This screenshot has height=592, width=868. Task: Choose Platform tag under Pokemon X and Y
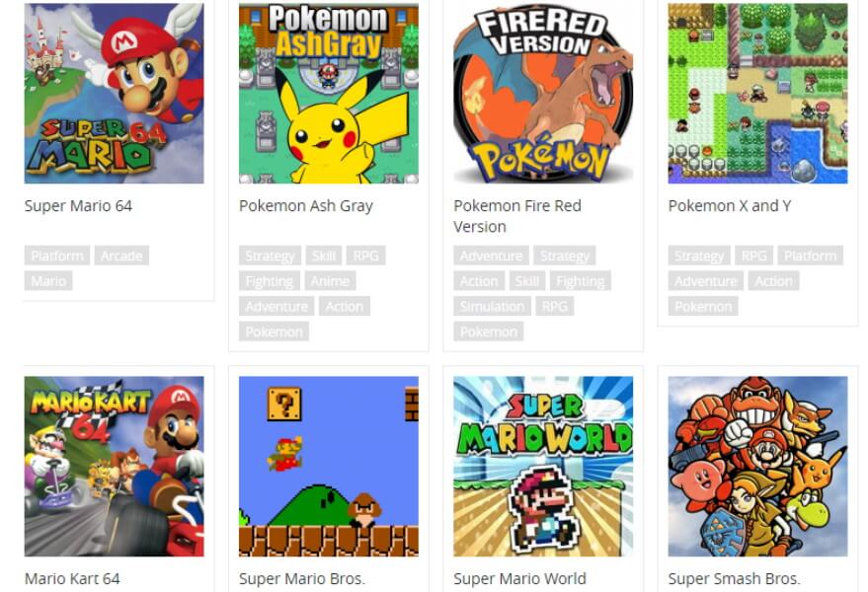click(x=811, y=256)
